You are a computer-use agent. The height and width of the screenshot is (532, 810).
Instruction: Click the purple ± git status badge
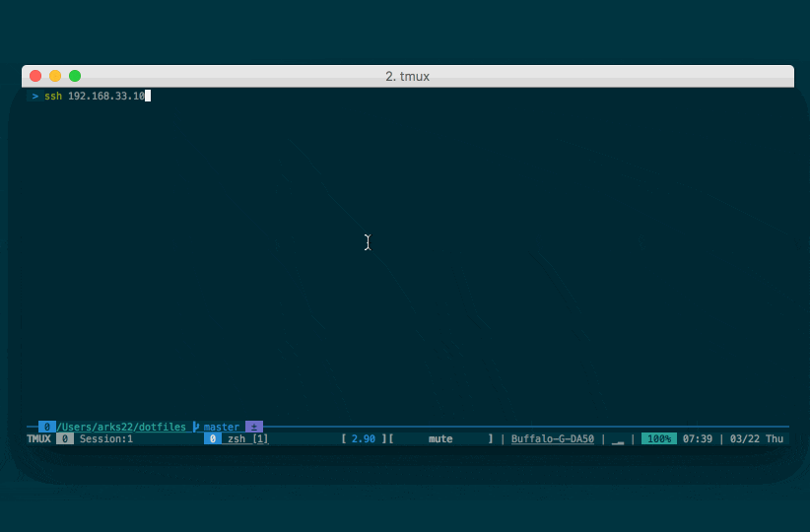point(254,427)
